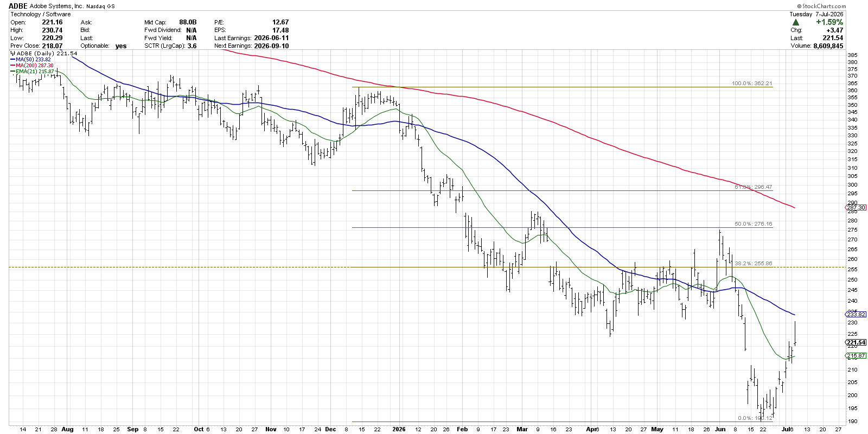Click the 233.82 MA(50) price axis tag
This screenshot has width=868, height=434.
pos(856,315)
